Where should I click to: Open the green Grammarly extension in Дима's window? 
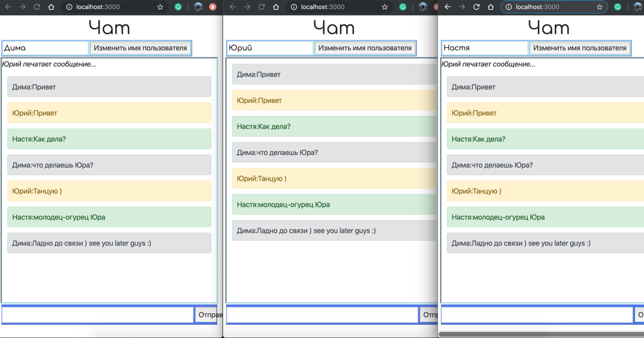178,7
